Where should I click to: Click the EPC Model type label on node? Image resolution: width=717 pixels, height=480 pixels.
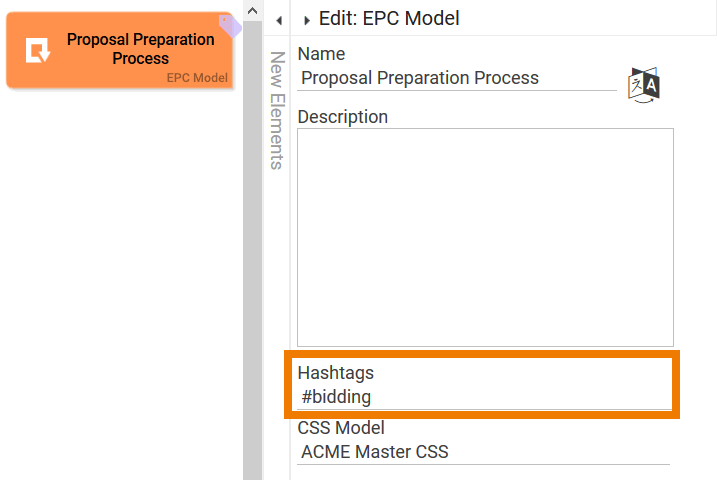(x=197, y=78)
